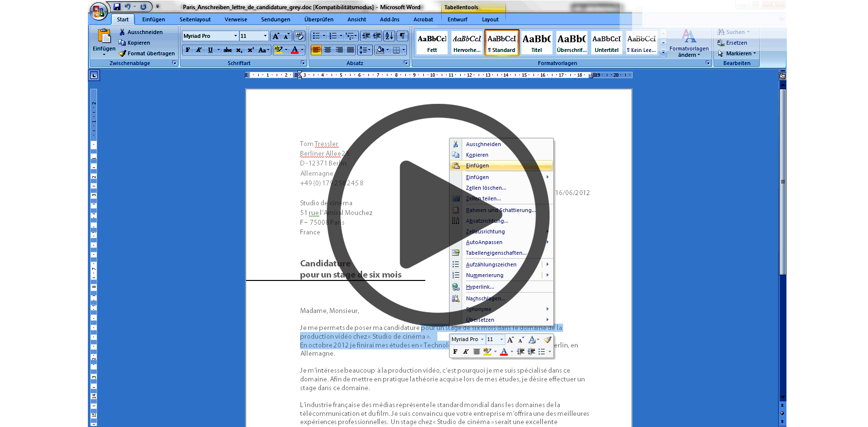Expand the Formatvorlagen styles gallery
This screenshot has width=868, height=427.
point(663,53)
